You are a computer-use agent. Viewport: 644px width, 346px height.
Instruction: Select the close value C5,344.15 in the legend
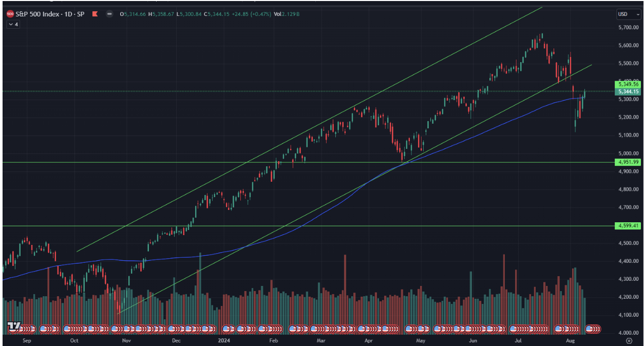217,14
